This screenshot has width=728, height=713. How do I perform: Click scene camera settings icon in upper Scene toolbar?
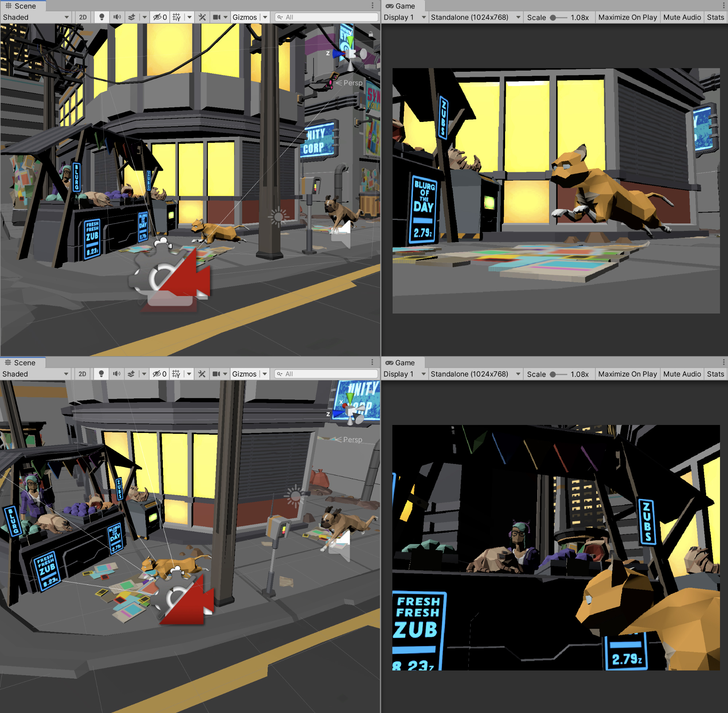pyautogui.click(x=216, y=17)
